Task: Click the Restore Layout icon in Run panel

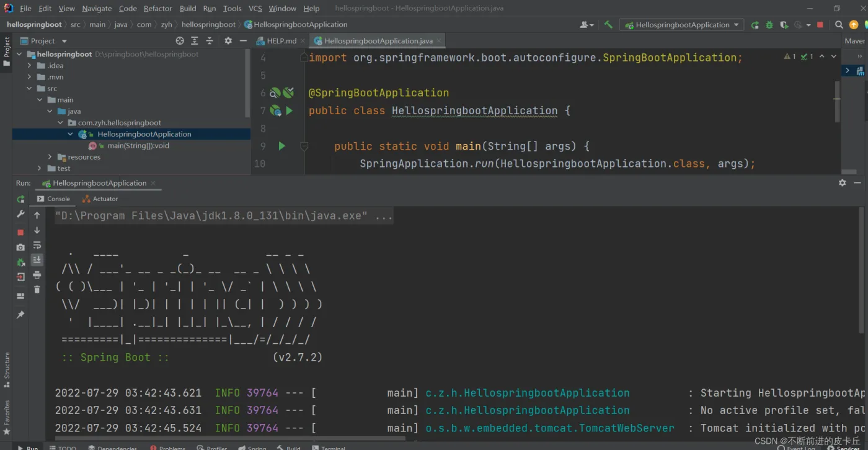Action: [20, 296]
